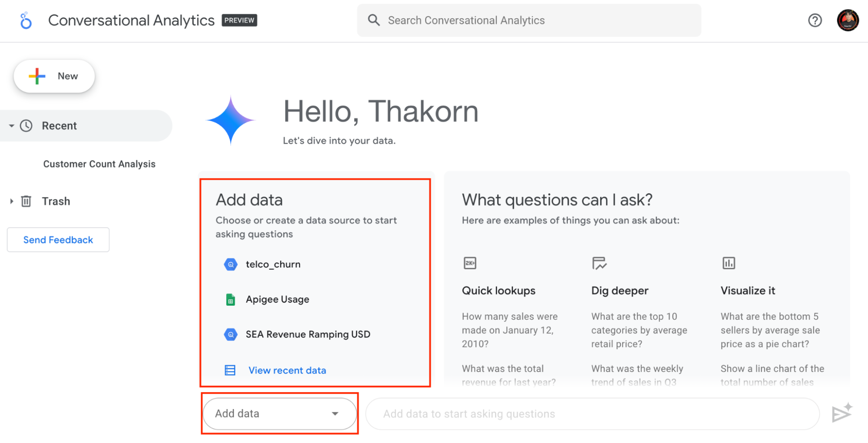The height and width of the screenshot is (443, 868).
Task: Open the help question mark icon
Action: pos(815,20)
